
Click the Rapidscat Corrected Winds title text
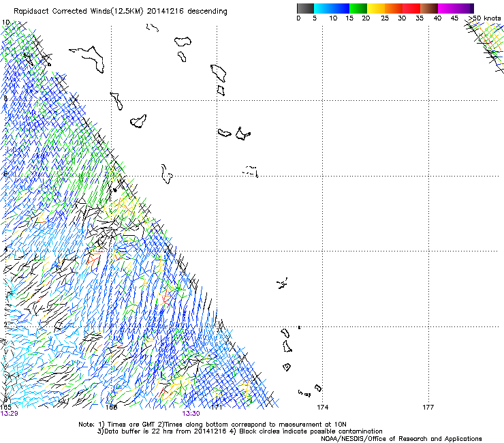(121, 12)
